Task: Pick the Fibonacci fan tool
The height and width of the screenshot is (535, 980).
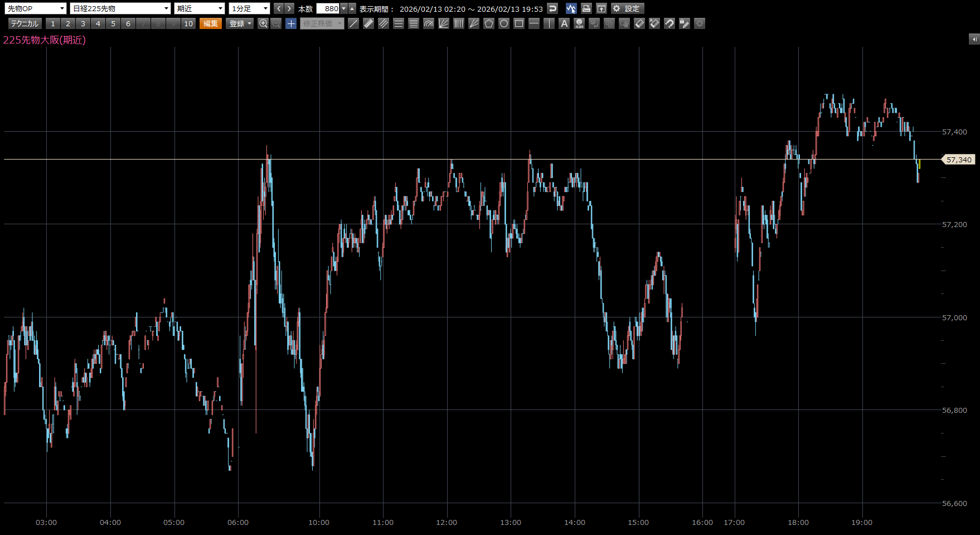Action: tap(444, 23)
